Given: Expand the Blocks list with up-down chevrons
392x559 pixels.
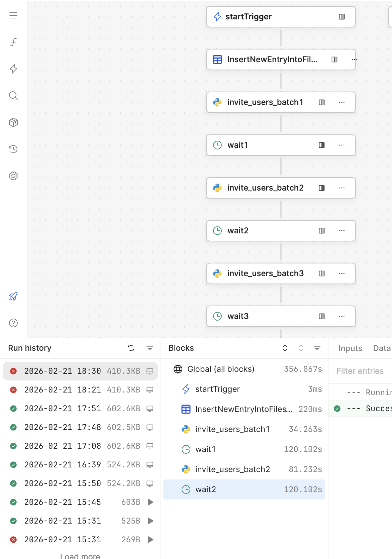Looking at the screenshot, I should coord(285,348).
